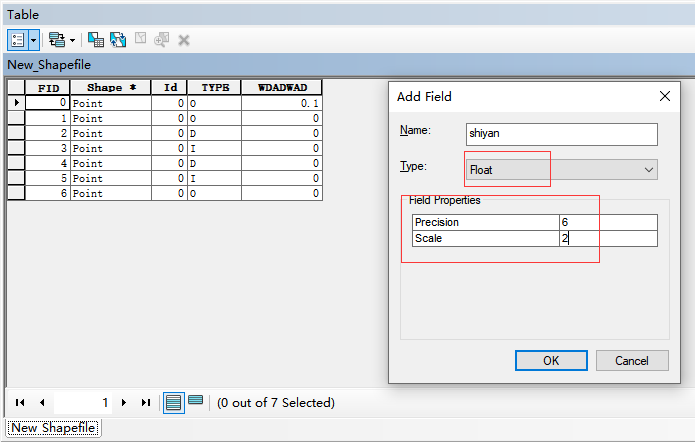Click the Switch Selection icon

point(117,40)
